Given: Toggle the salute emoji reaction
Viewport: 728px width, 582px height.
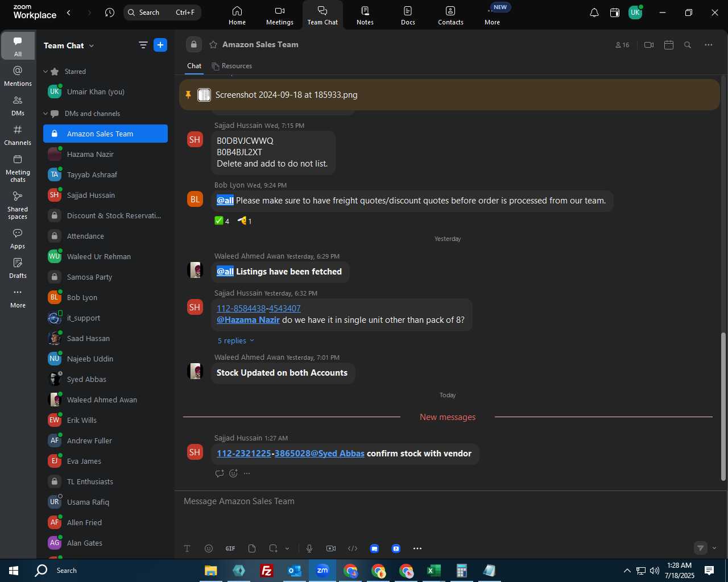Looking at the screenshot, I should [x=245, y=221].
